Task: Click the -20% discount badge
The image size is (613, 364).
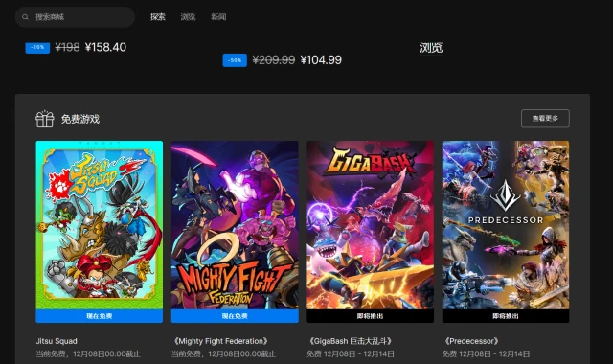Action: point(37,47)
